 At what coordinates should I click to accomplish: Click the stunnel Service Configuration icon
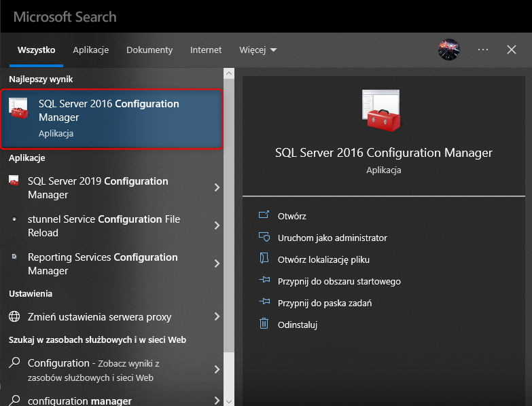coord(14,219)
